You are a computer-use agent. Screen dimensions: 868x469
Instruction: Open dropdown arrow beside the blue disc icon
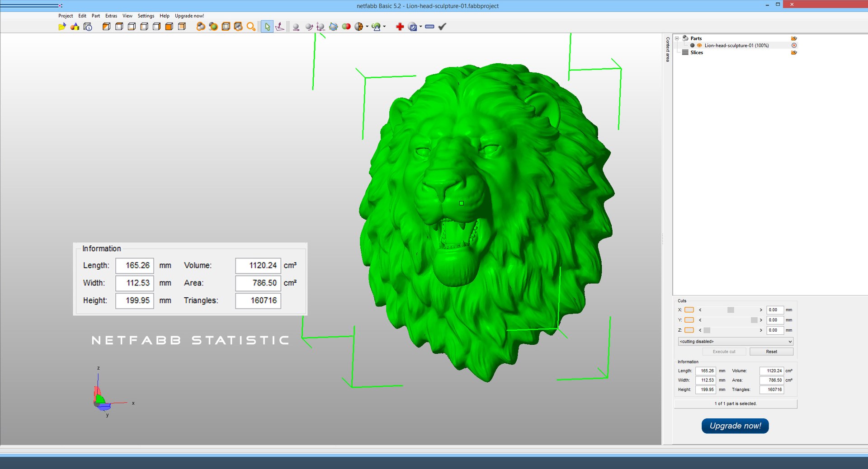(x=420, y=27)
